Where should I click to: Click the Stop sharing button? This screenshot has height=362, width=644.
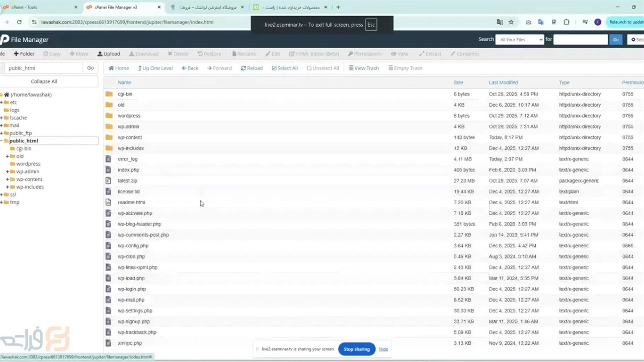[356, 349]
